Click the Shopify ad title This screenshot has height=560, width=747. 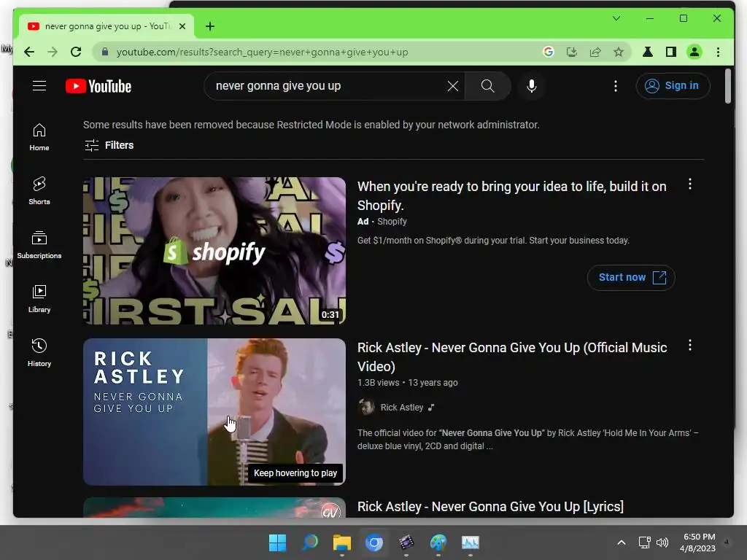511,195
